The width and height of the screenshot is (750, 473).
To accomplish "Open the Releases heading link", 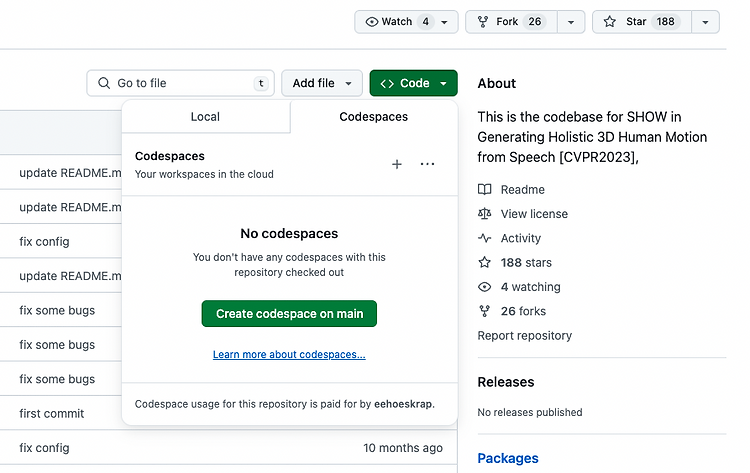I will click(x=506, y=382).
